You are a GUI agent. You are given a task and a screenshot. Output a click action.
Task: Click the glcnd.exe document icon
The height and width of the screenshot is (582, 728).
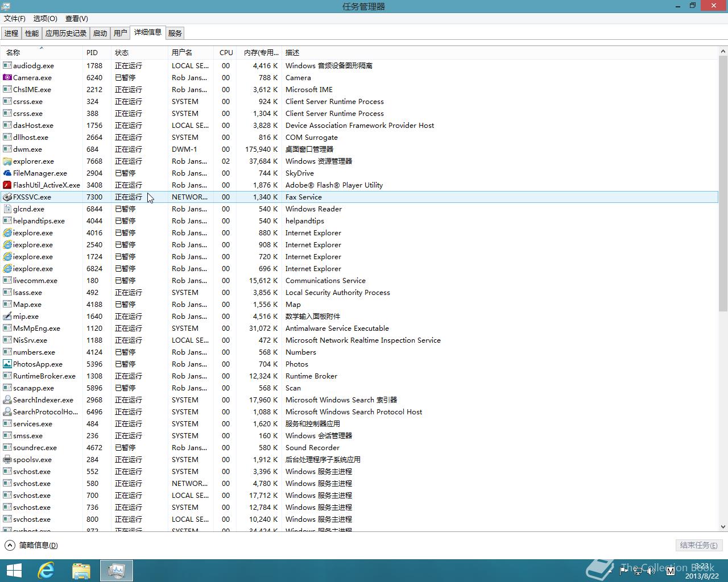(7, 209)
